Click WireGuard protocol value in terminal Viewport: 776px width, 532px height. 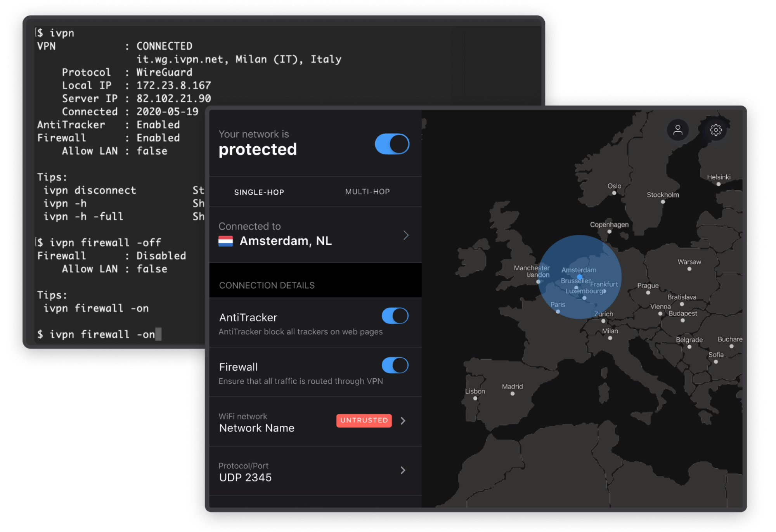click(x=164, y=73)
